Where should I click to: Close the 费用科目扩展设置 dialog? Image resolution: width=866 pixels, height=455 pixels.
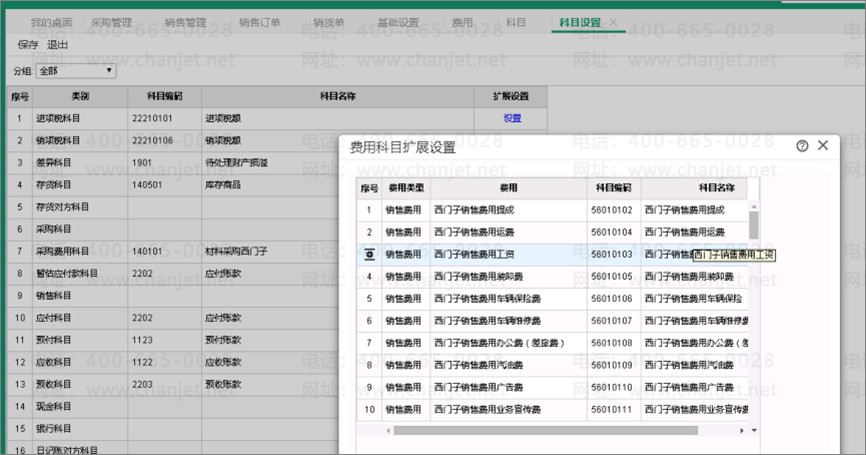tap(823, 146)
